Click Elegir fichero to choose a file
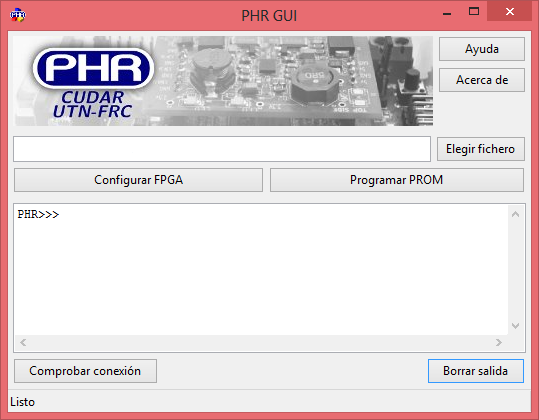The width and height of the screenshot is (539, 420). pyautogui.click(x=481, y=149)
